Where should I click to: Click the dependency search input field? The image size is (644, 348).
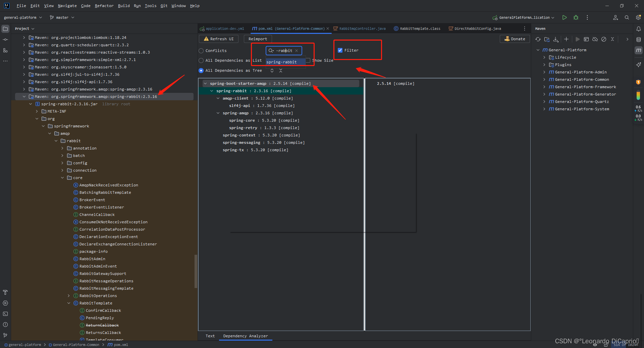pos(284,51)
